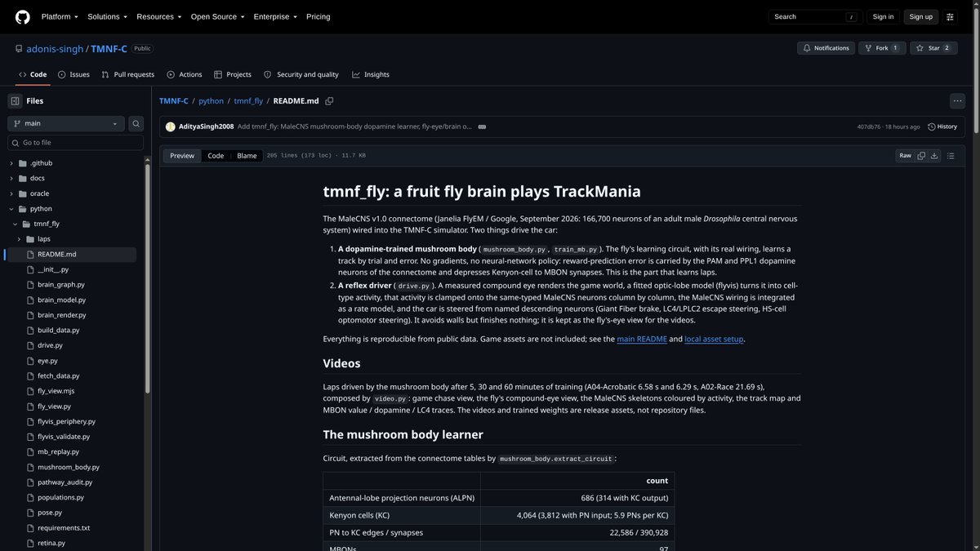Open the Pricing link
Image resolution: width=980 pixels, height=551 pixels.
click(318, 16)
